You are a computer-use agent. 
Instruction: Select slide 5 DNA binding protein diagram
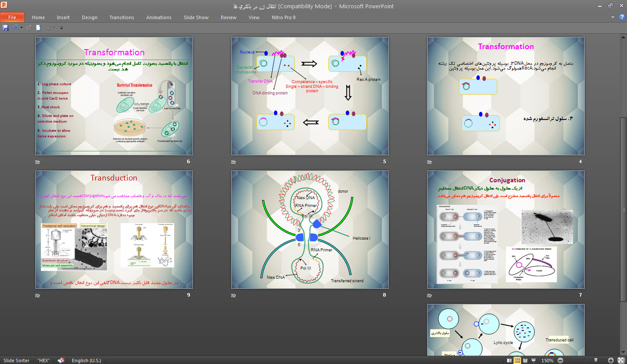(310, 96)
